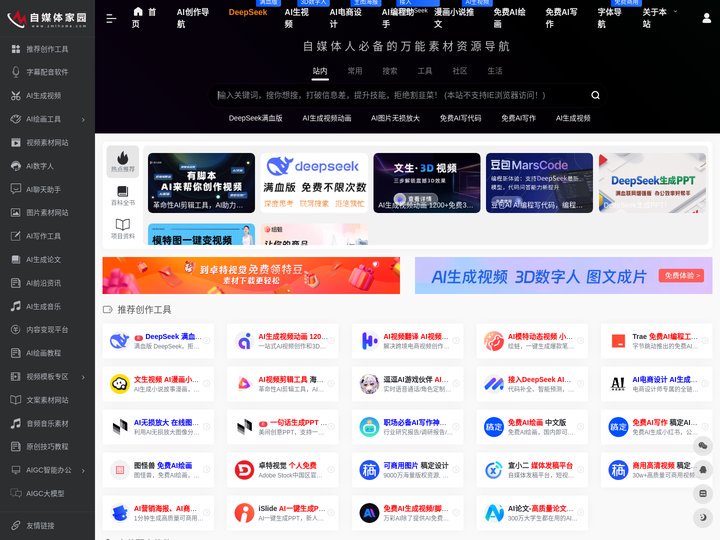Open the AI论文-高质量论文 card
The height and width of the screenshot is (540, 720).
click(x=532, y=513)
